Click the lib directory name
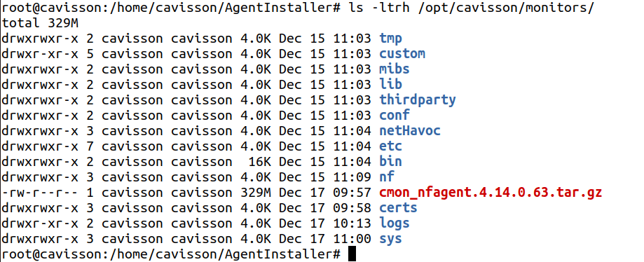Image resolution: width=644 pixels, height=262 pixels. (390, 85)
